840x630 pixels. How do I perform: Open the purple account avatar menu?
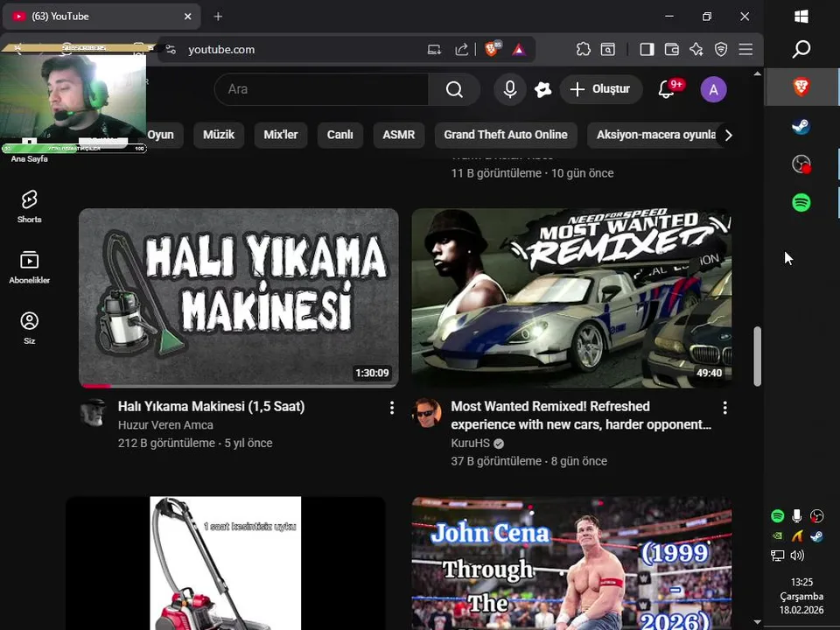(x=714, y=89)
